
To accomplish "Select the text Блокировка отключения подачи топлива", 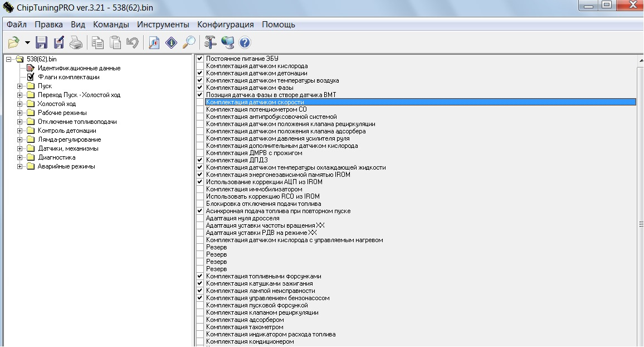I will (264, 204).
